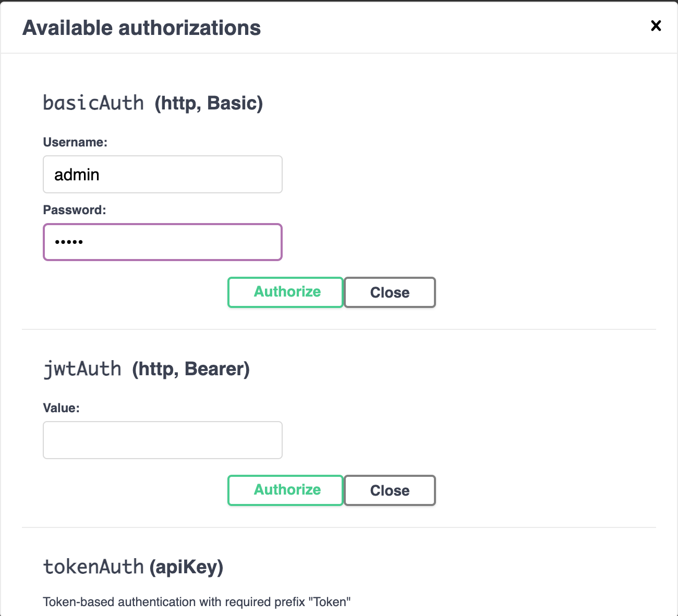Select the jwtAuth heading name
The image size is (678, 616).
tap(82, 368)
